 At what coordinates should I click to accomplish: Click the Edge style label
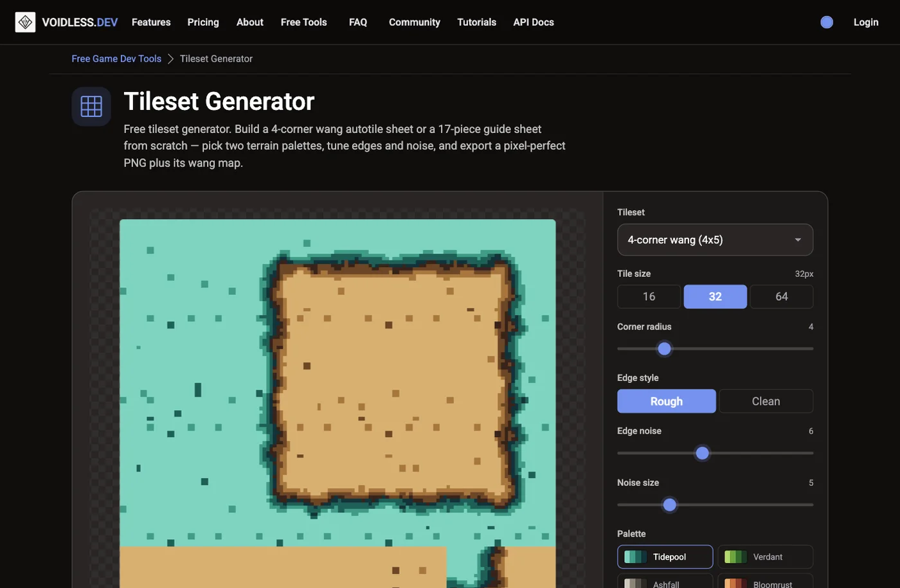pyautogui.click(x=638, y=378)
